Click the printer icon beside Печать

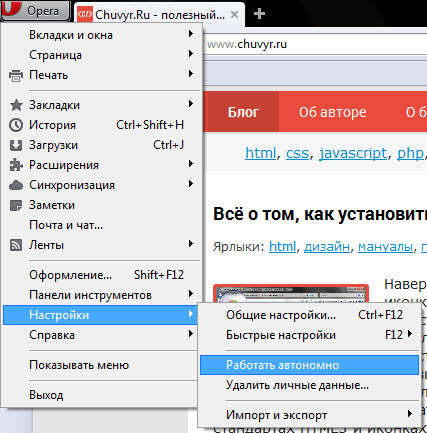(x=16, y=75)
